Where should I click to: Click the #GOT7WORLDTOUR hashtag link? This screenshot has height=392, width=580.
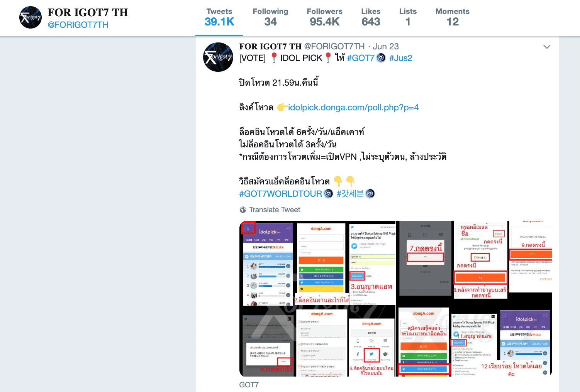point(281,194)
